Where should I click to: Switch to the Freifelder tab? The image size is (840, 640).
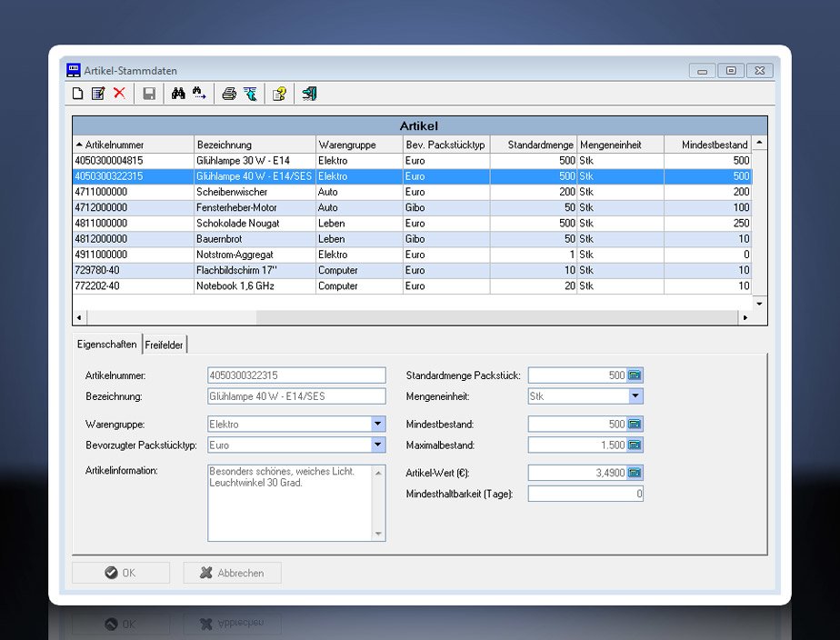click(x=165, y=345)
